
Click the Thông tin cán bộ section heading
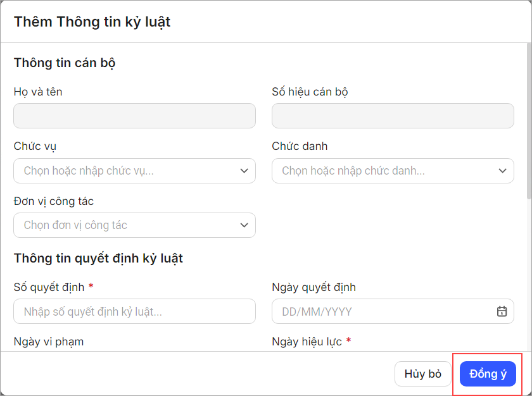pyautogui.click(x=65, y=63)
